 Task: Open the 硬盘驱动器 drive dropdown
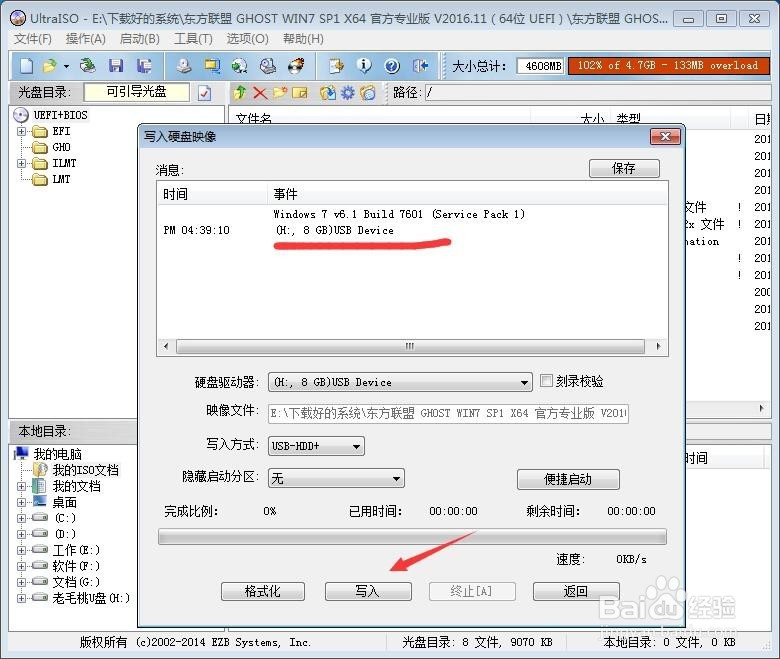pos(524,382)
